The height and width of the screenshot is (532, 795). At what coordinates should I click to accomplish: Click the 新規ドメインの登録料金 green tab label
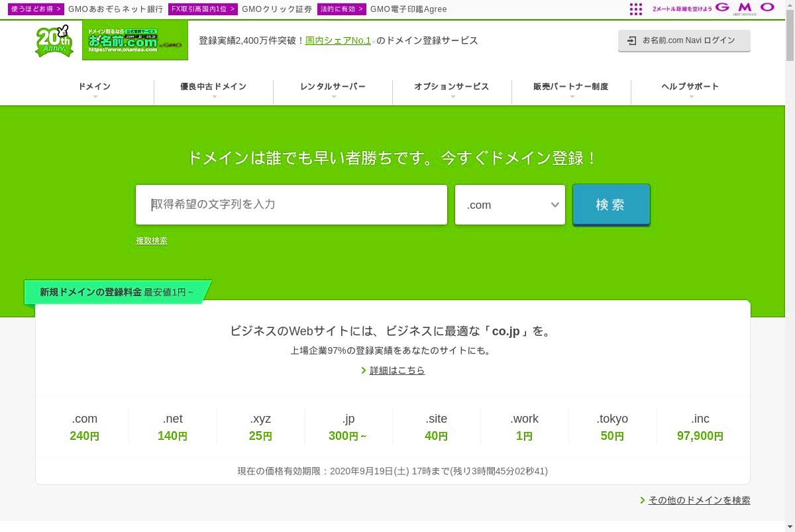pos(117,292)
